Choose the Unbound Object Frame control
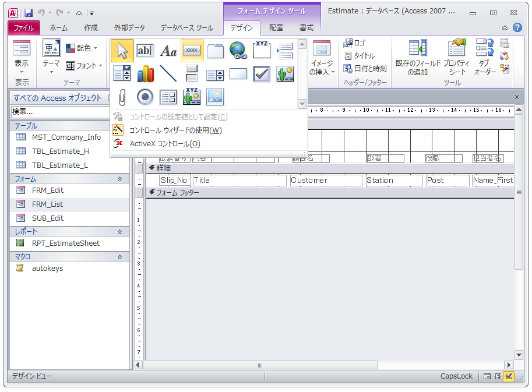The width and height of the screenshot is (532, 392). 285,73
